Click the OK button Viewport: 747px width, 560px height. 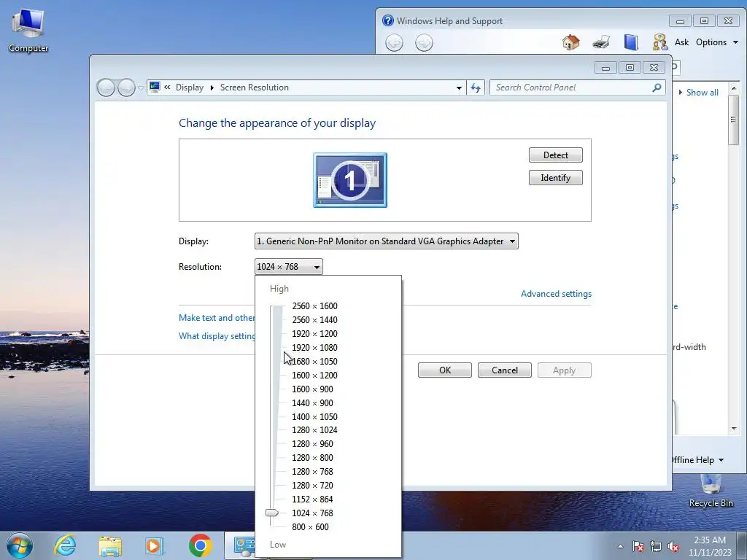pos(445,370)
